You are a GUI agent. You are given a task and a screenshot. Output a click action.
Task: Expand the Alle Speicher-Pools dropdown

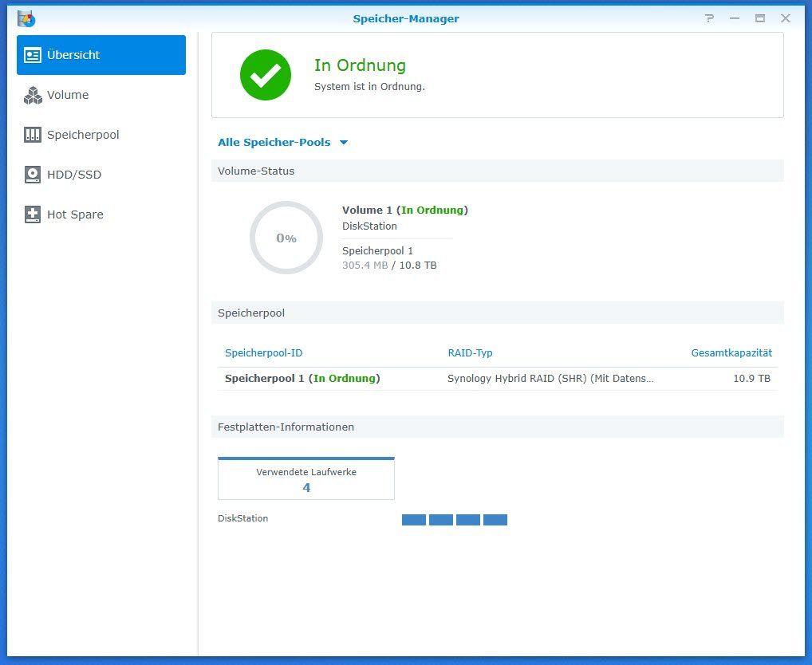tap(282, 142)
